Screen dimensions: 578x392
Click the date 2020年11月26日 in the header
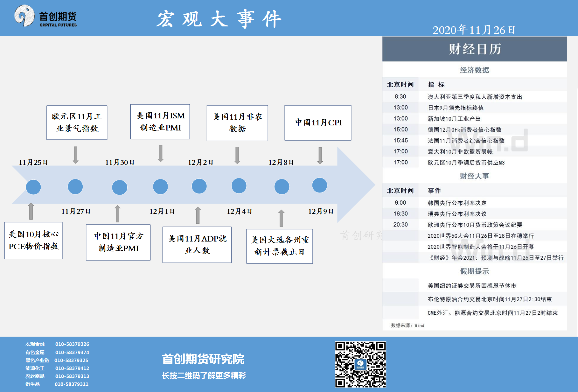(x=474, y=30)
